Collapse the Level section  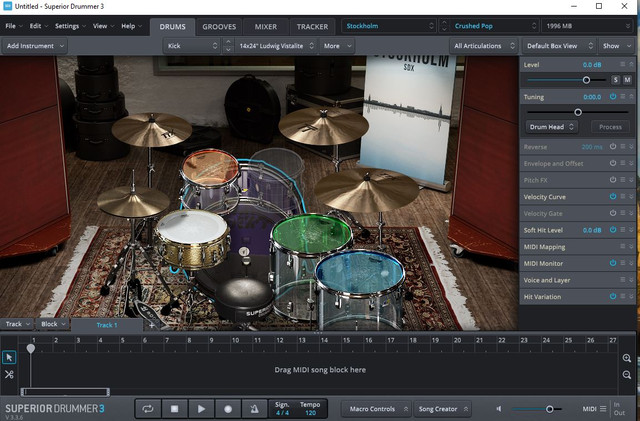point(631,64)
